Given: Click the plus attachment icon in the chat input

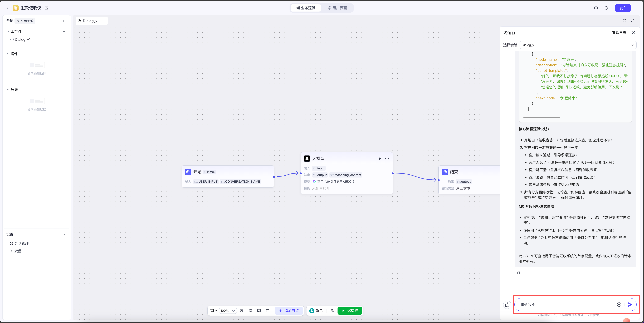Looking at the screenshot, I should (x=619, y=305).
